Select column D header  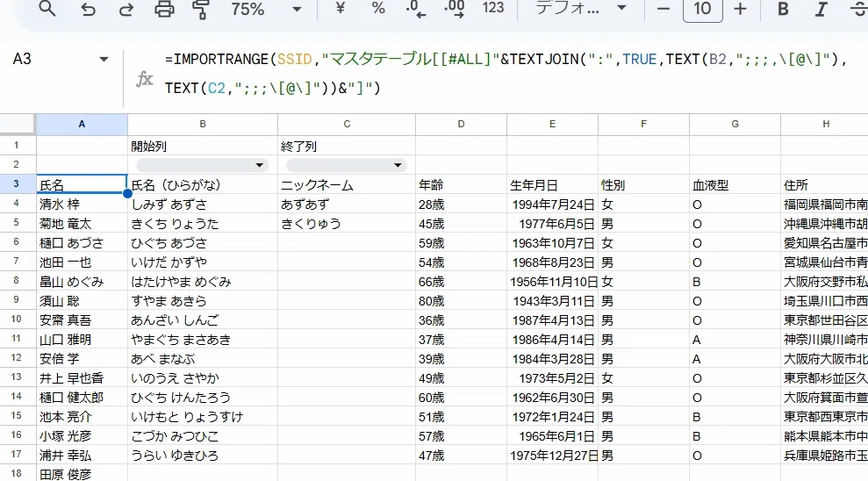461,125
